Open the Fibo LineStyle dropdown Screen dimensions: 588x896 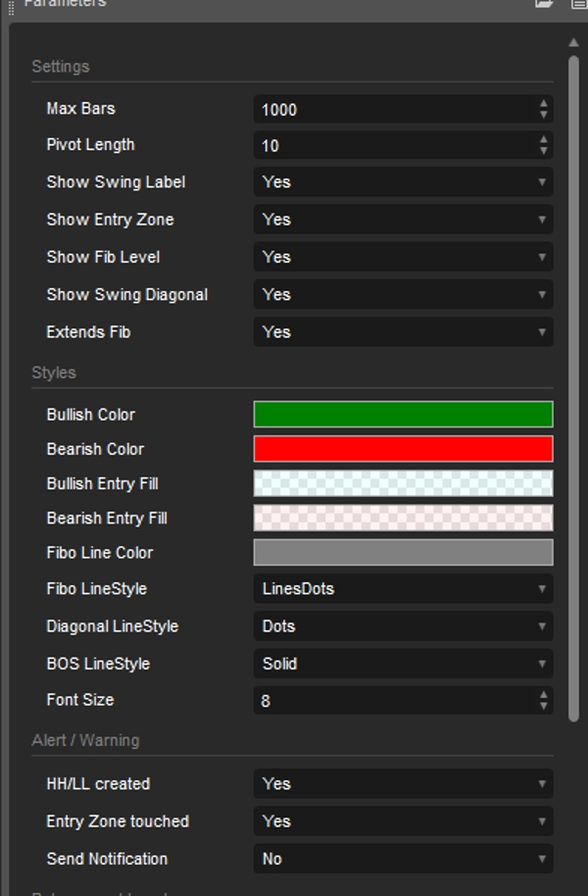[404, 588]
